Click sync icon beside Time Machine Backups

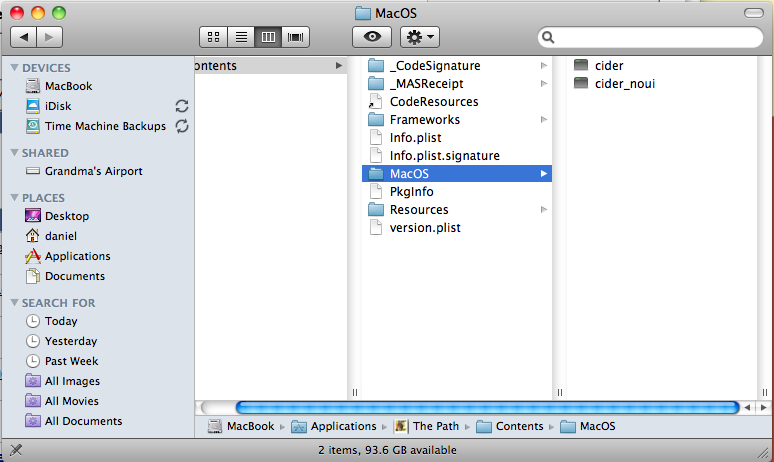[x=182, y=126]
